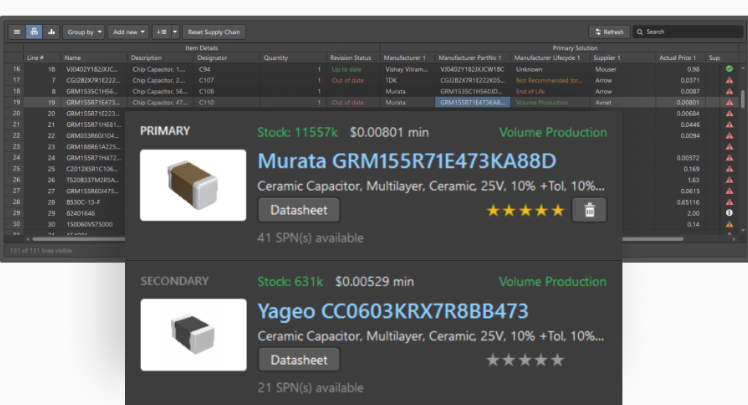Screen dimensions: 748x405
Task: Sort by Manufacturer 1 column header
Action: click(x=405, y=58)
